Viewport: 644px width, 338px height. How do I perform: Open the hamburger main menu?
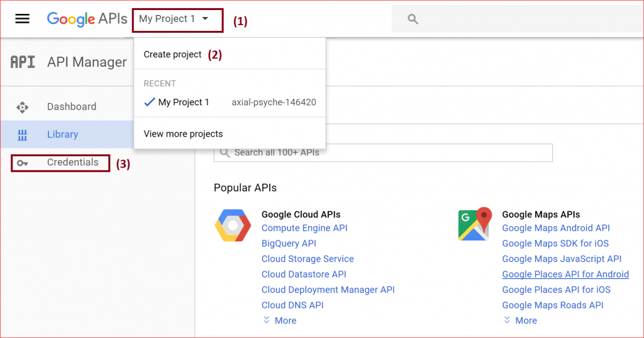[x=22, y=19]
